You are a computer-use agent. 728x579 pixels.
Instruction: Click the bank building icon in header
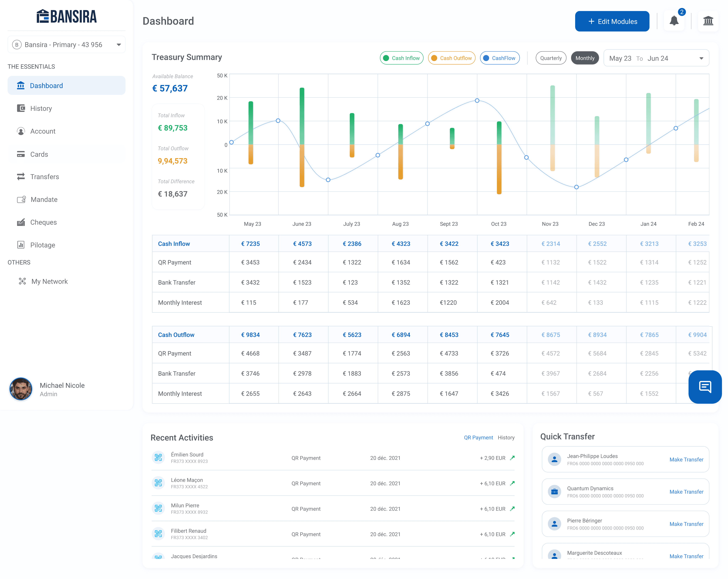tap(708, 21)
